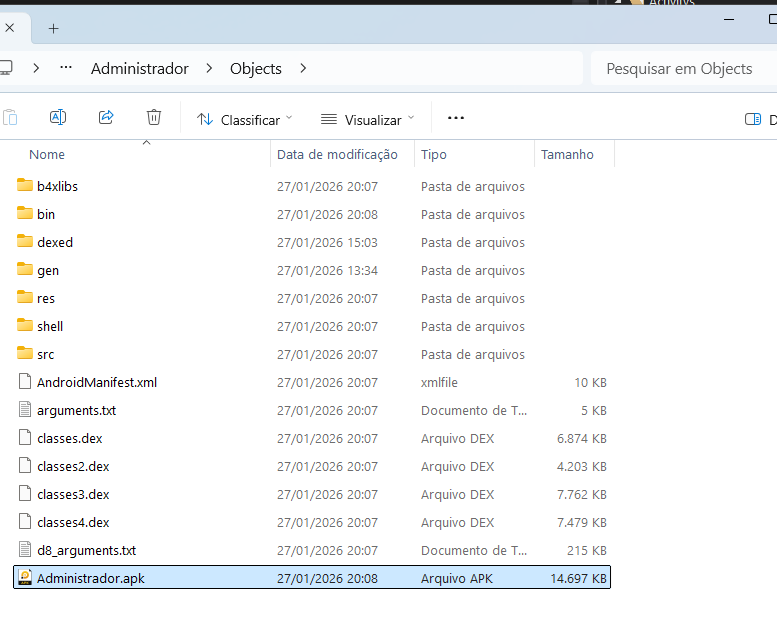Click the res folder icon
Viewport: 778px width, 624px height.
pos(24,297)
